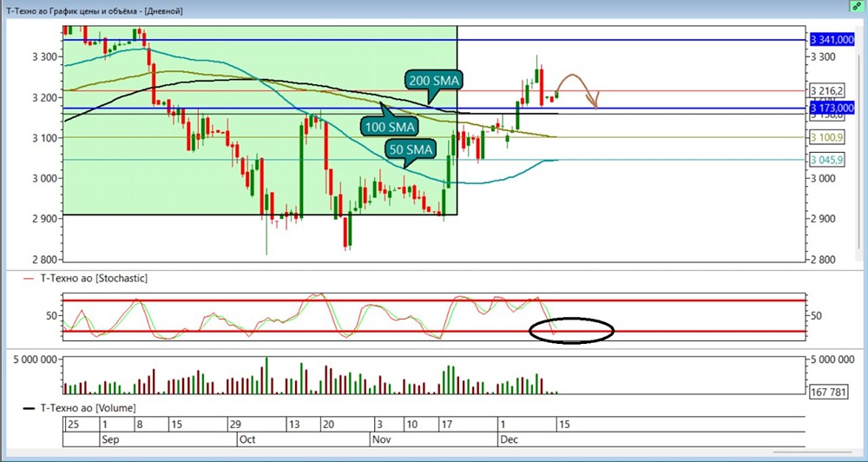Click the 167 781 volume value label
The height and width of the screenshot is (462, 868).
829,393
